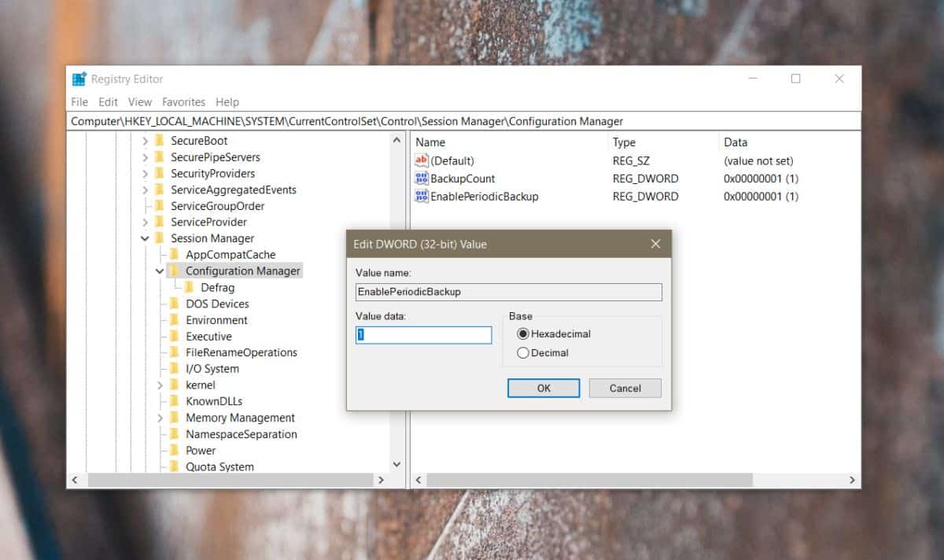Click the Registry Editor app icon in title bar
Image resolution: width=944 pixels, height=560 pixels.
coord(79,79)
